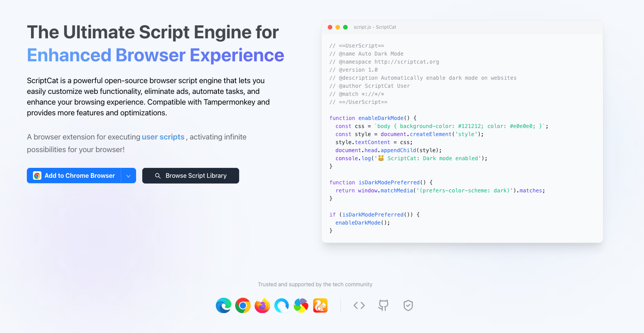Click the '// @author ScriptCat User' line

[x=370, y=86]
